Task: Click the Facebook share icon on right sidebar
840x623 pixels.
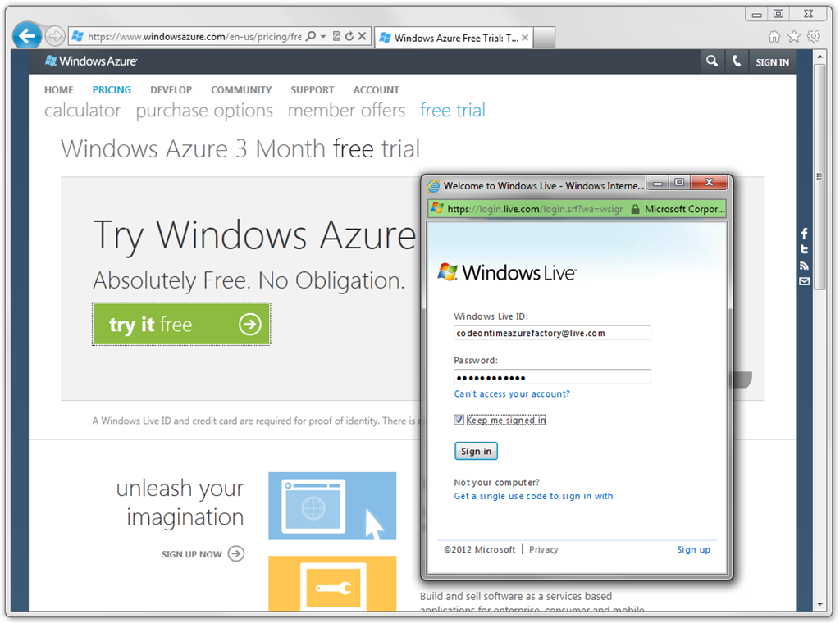Action: pyautogui.click(x=804, y=234)
